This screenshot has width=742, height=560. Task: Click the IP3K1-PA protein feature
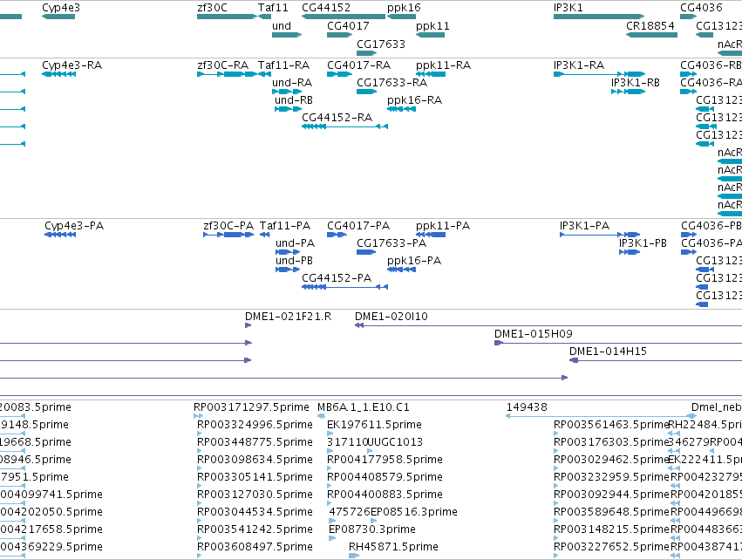[600, 235]
